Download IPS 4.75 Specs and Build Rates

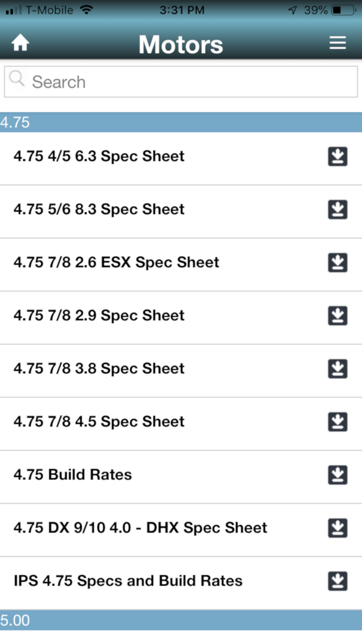[x=338, y=581]
